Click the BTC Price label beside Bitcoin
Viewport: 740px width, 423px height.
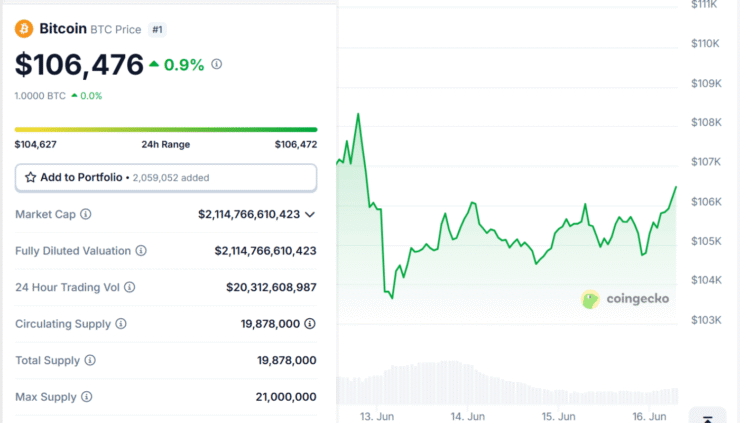pos(116,30)
